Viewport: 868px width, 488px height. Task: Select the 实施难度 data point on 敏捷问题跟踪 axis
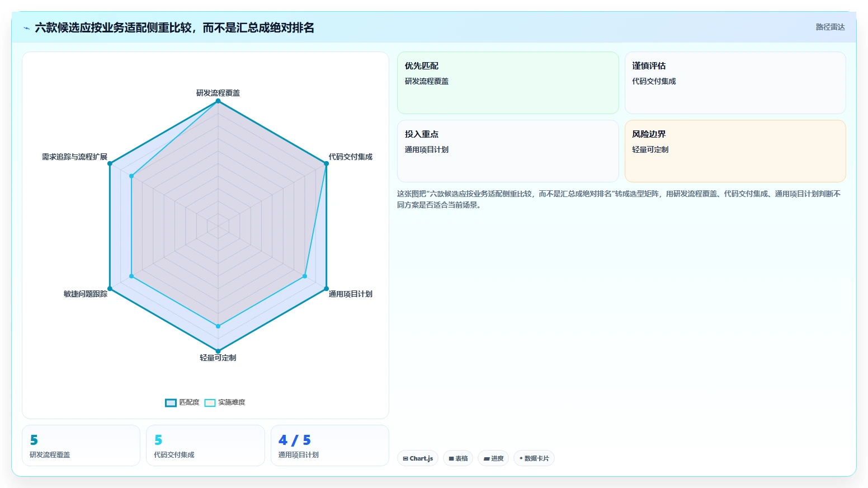pos(131,276)
